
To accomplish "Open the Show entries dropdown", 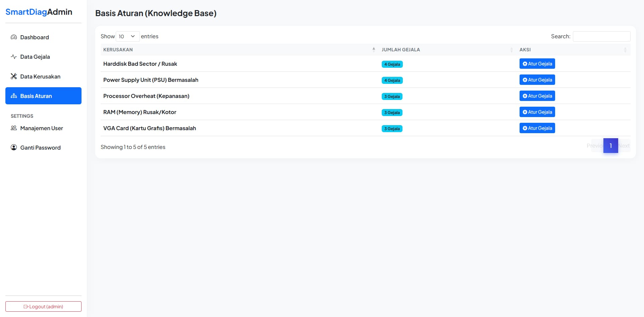I will tap(127, 36).
